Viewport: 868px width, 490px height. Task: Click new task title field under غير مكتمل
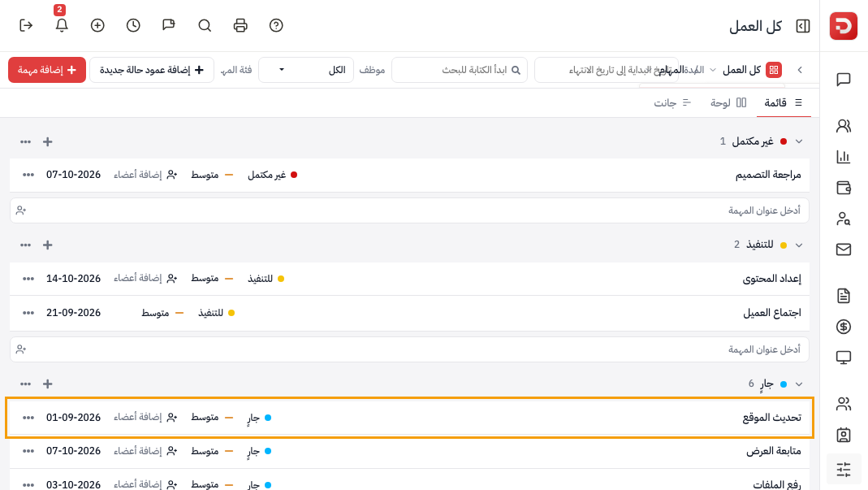click(x=410, y=210)
